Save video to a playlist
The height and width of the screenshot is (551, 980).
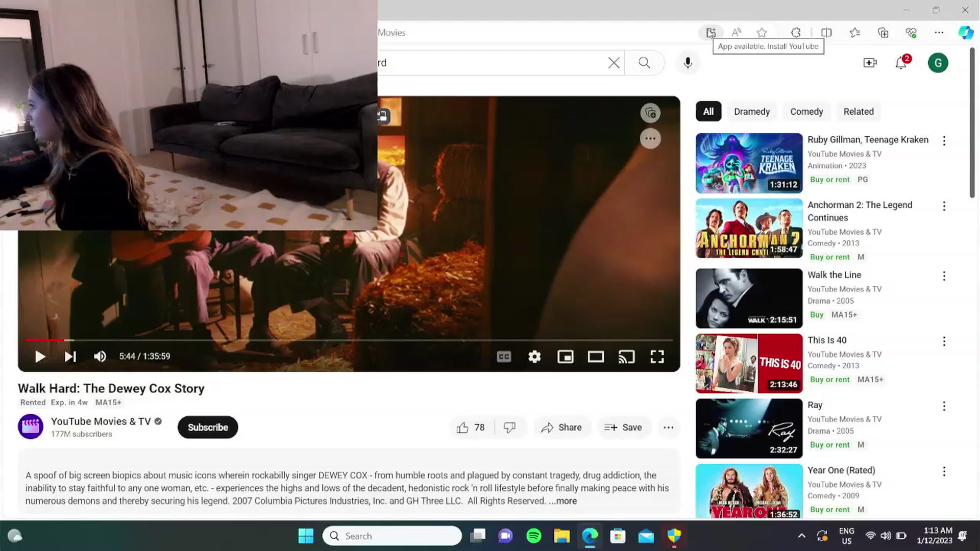point(623,428)
